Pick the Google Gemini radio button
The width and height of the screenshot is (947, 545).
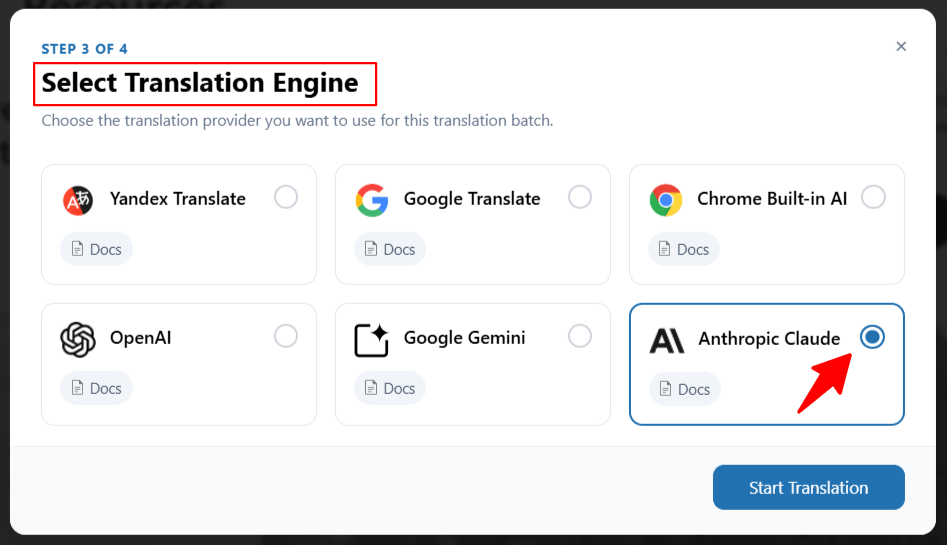[x=580, y=337]
